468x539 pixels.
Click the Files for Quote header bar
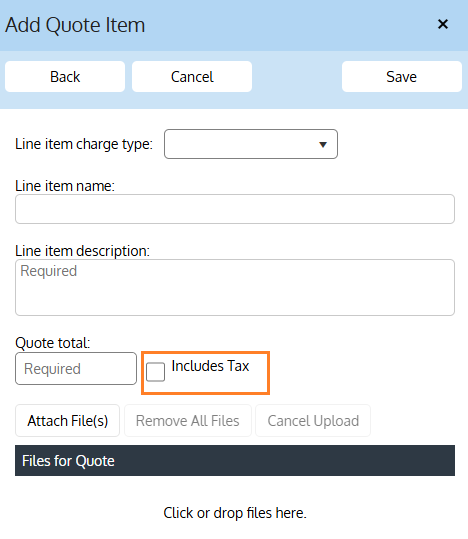[235, 461]
